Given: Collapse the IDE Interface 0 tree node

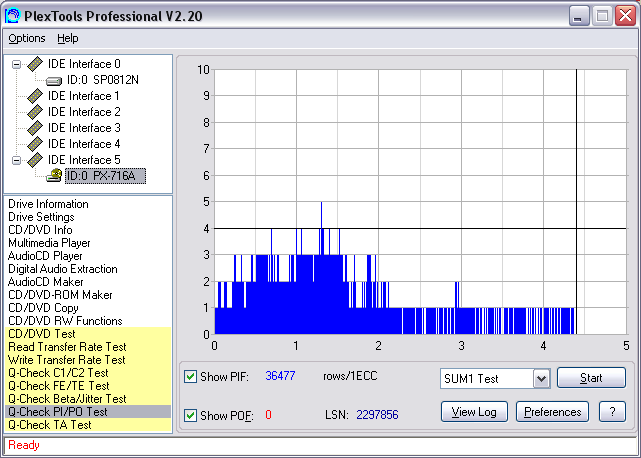Looking at the screenshot, I should [x=16, y=64].
